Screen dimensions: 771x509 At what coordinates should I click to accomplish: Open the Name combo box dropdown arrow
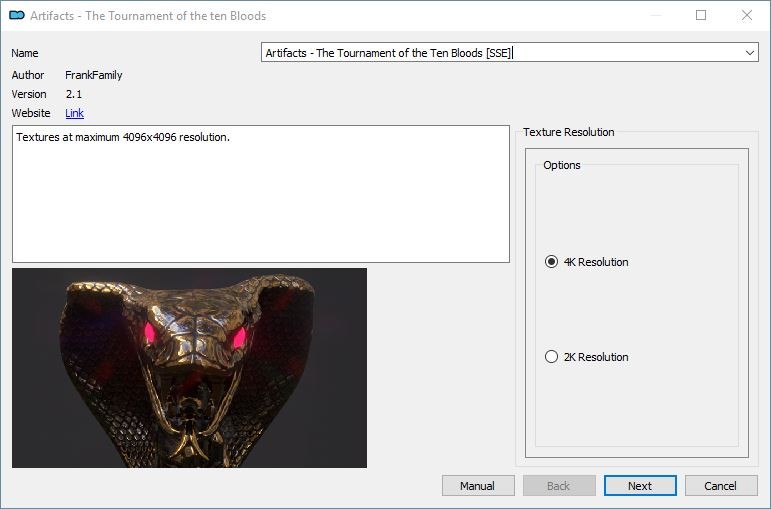(749, 53)
